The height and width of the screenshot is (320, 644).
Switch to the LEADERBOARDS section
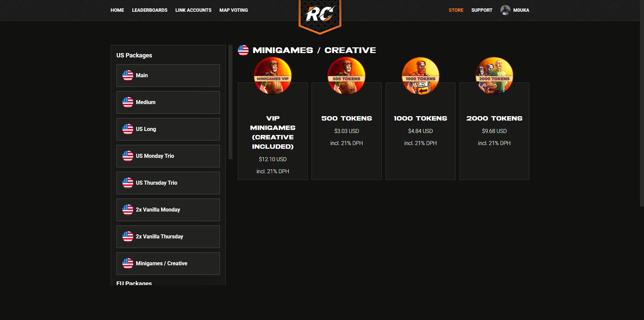150,10
